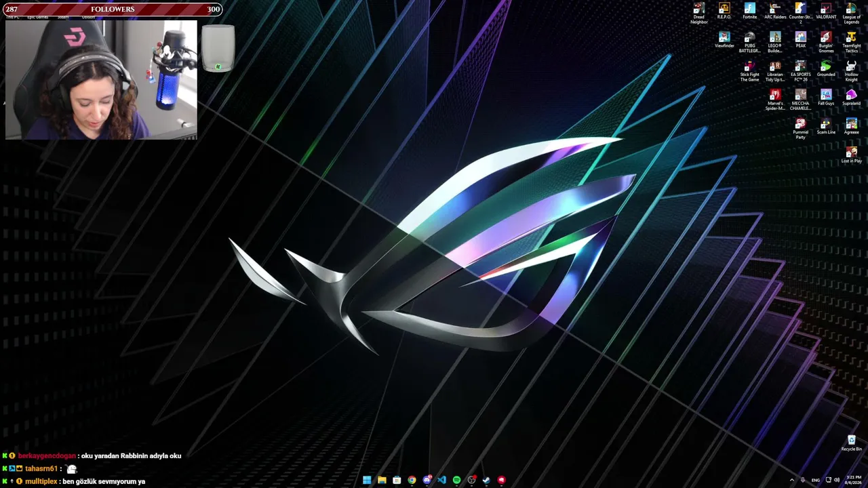Open the Lost in Play icon
Screen dimensions: 868x488
click(x=852, y=155)
